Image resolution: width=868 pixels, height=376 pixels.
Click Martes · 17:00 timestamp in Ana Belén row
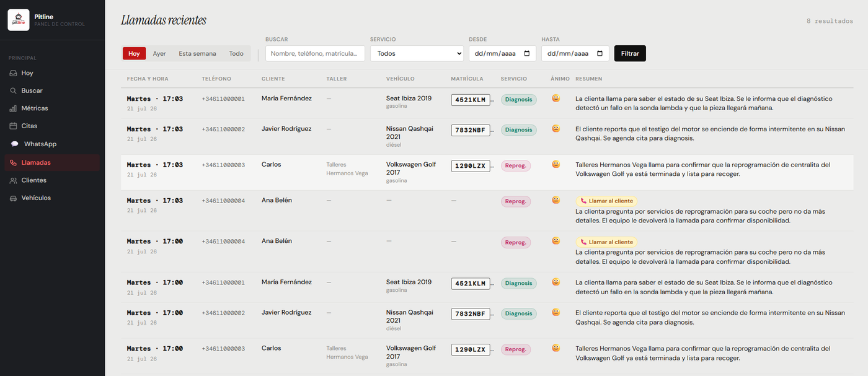[x=155, y=242]
